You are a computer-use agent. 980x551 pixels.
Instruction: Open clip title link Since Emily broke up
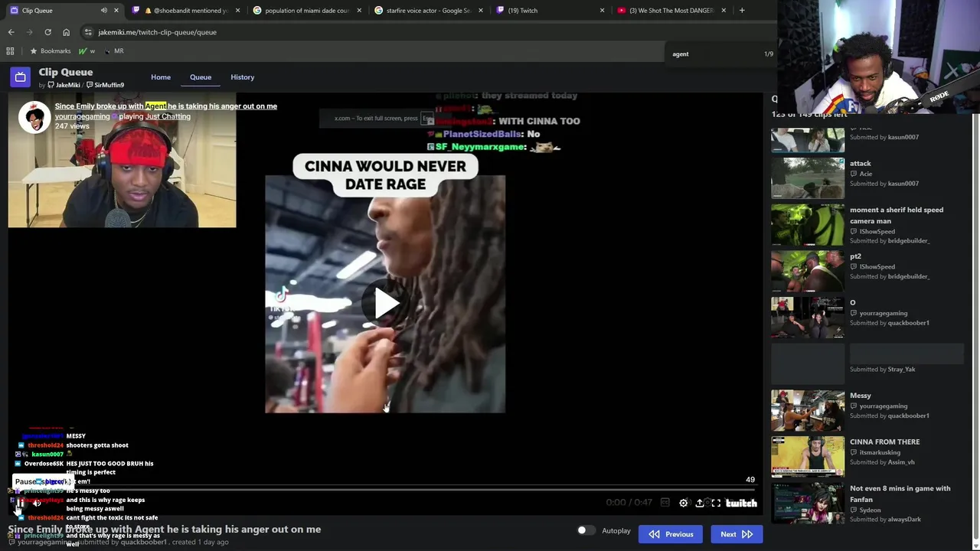pos(166,106)
